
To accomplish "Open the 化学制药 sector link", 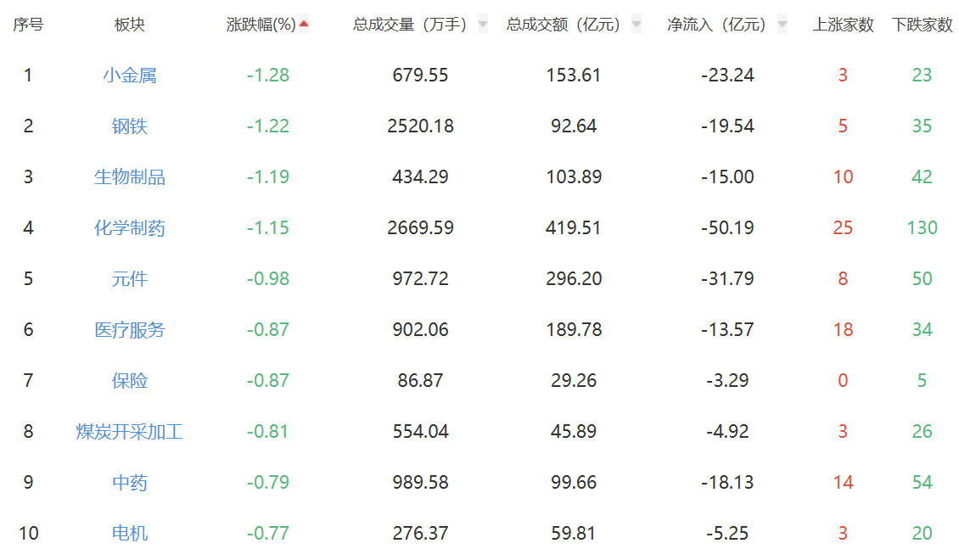I will pyautogui.click(x=130, y=228).
